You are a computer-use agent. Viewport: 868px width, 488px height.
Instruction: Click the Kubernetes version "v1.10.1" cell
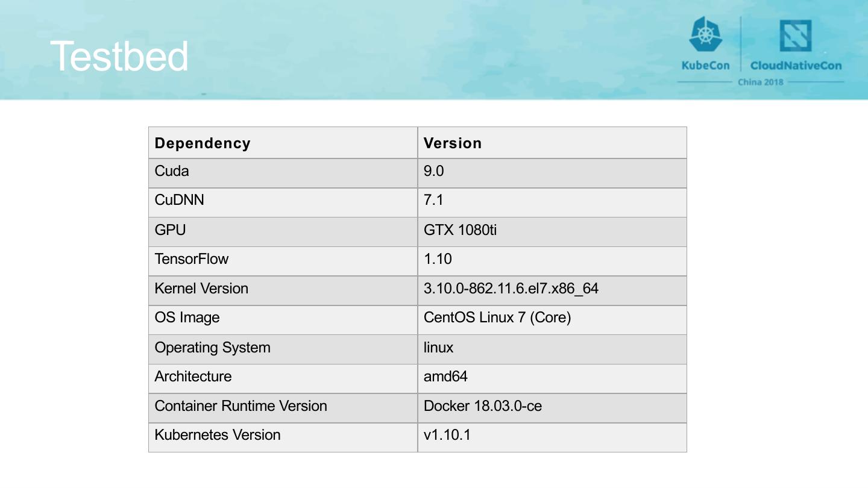point(447,435)
